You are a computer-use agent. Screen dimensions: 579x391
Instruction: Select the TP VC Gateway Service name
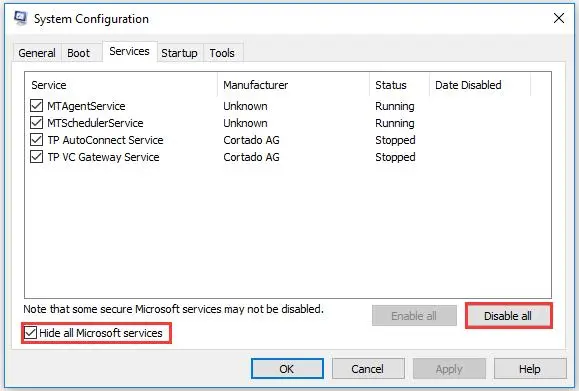point(103,157)
